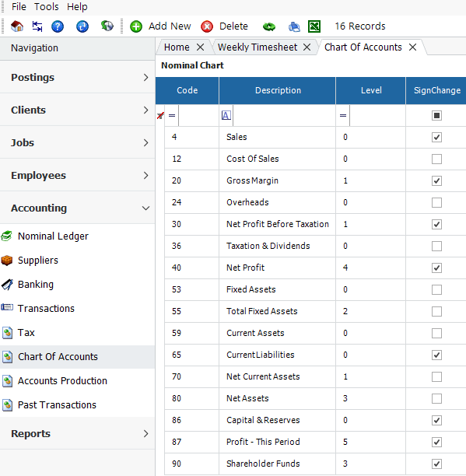Image resolution: width=466 pixels, height=476 pixels.
Task: Clear the filter using red-crossed pin icon
Action: [x=160, y=115]
